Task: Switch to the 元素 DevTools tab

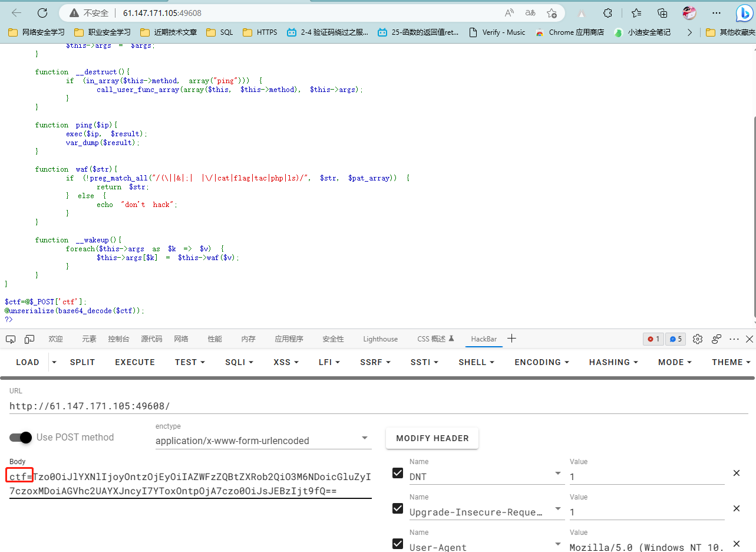Action: coord(89,339)
